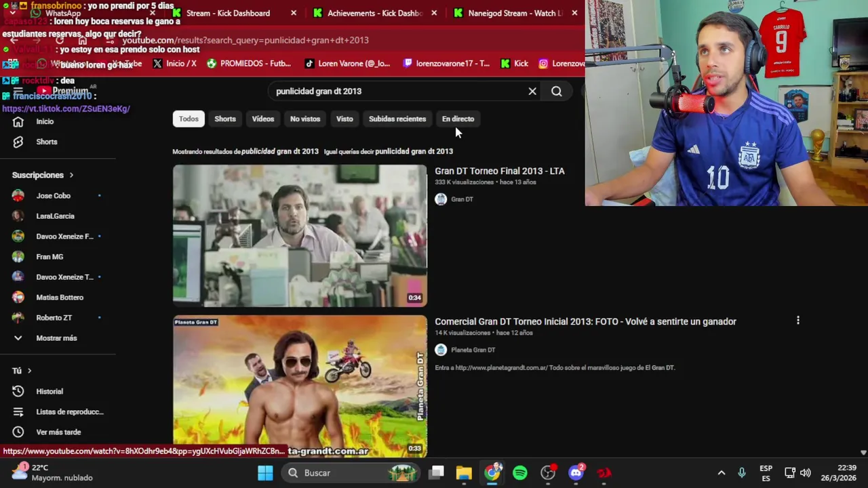
Task: Open LaralGarcia subscription channel
Action: [55, 216]
